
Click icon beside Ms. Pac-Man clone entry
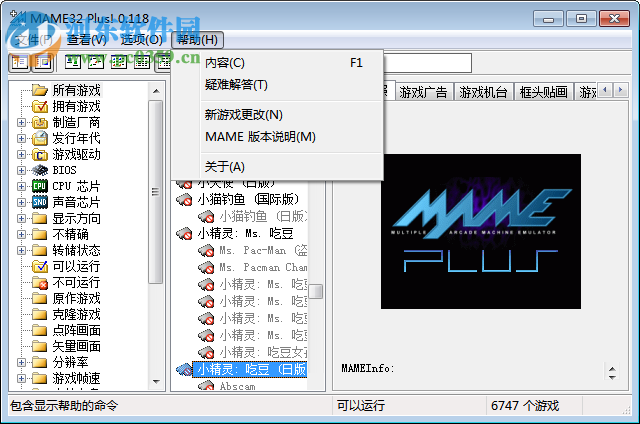tap(206, 251)
